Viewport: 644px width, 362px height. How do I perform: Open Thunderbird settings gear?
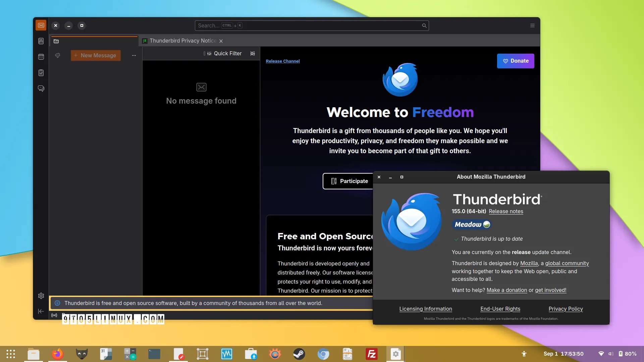click(x=41, y=296)
